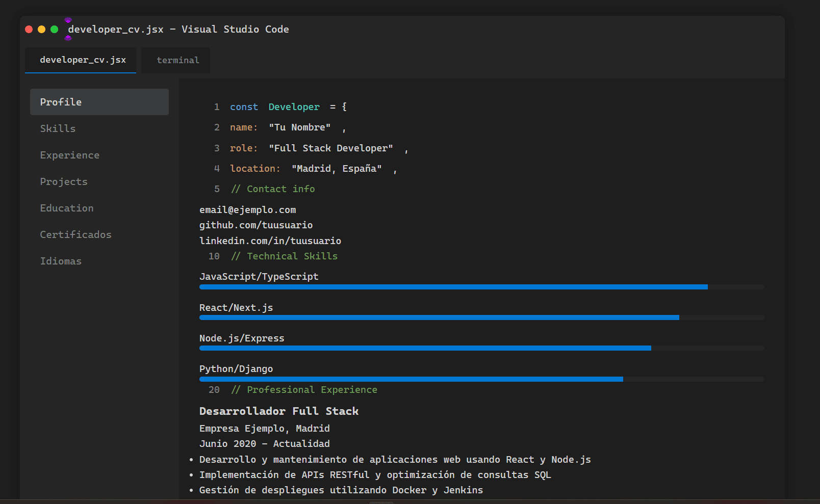
Task: Click the "Full Stack Developer" role value
Action: (x=331, y=148)
